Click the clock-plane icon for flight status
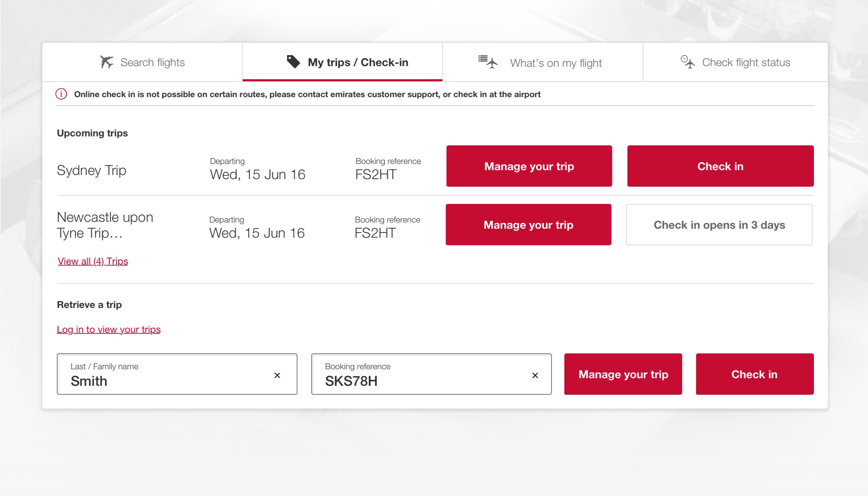This screenshot has width=868, height=496. tap(688, 62)
